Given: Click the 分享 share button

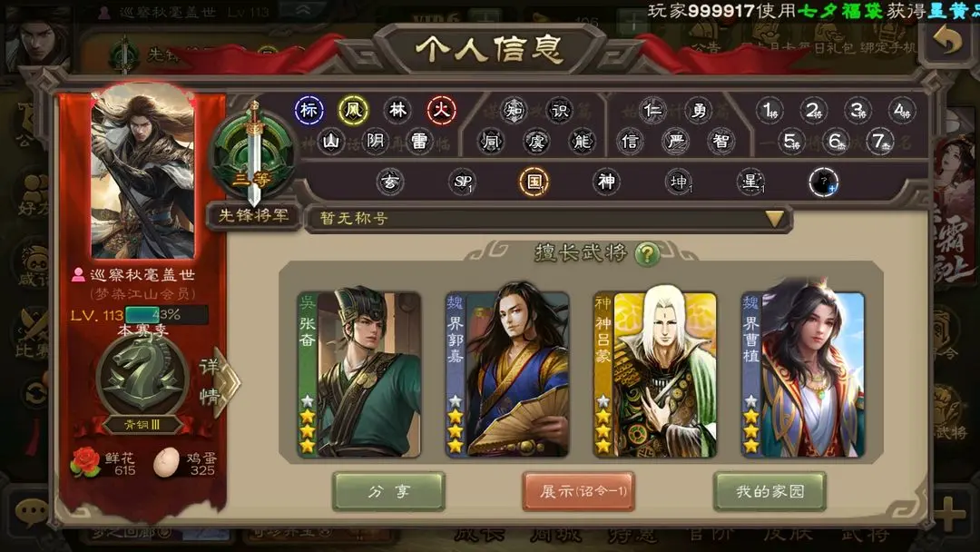Looking at the screenshot, I should pos(388,491).
